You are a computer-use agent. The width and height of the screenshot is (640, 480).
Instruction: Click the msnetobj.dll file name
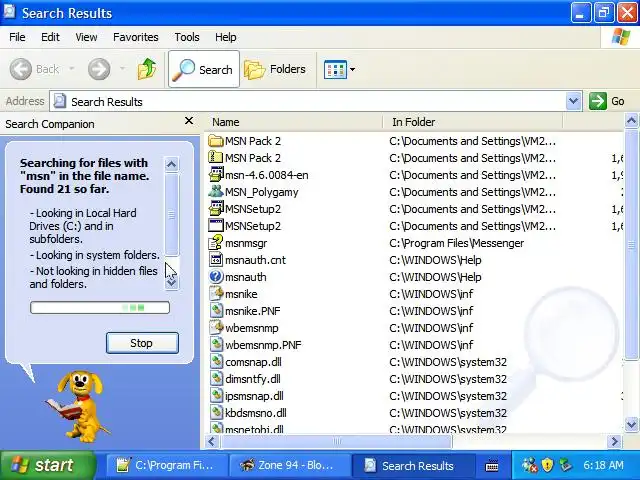(254, 429)
